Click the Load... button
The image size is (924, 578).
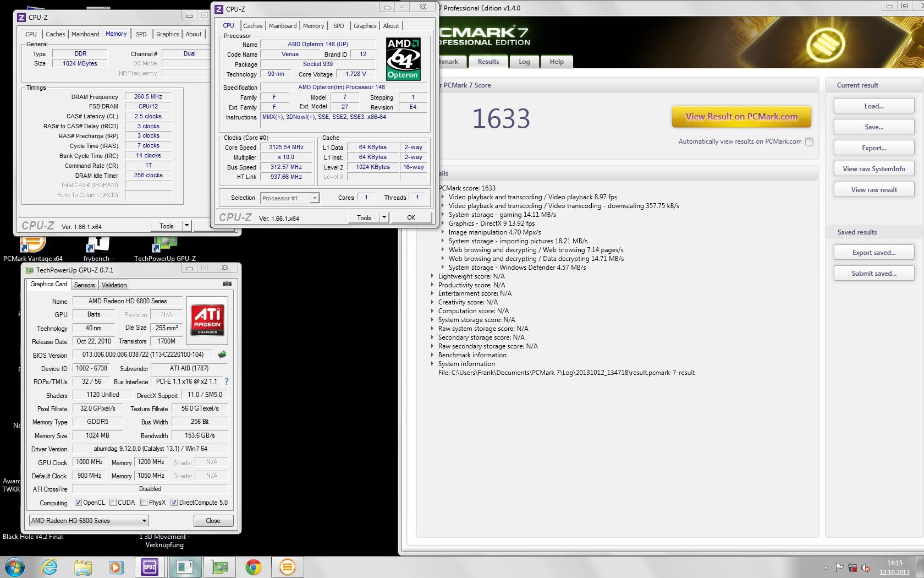tap(873, 106)
